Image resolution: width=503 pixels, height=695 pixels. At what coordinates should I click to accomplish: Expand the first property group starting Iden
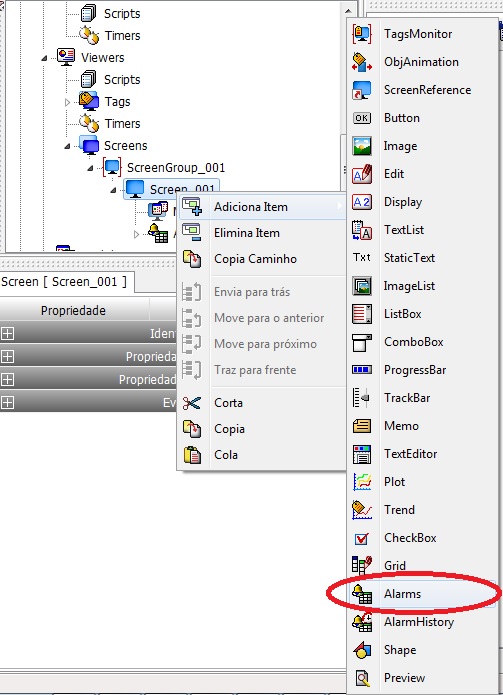click(x=8, y=334)
